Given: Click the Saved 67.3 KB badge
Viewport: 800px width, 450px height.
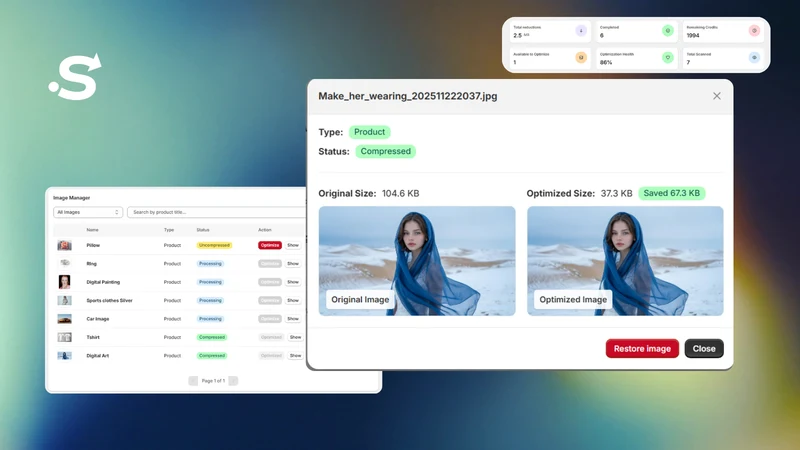Looking at the screenshot, I should click(x=671, y=193).
